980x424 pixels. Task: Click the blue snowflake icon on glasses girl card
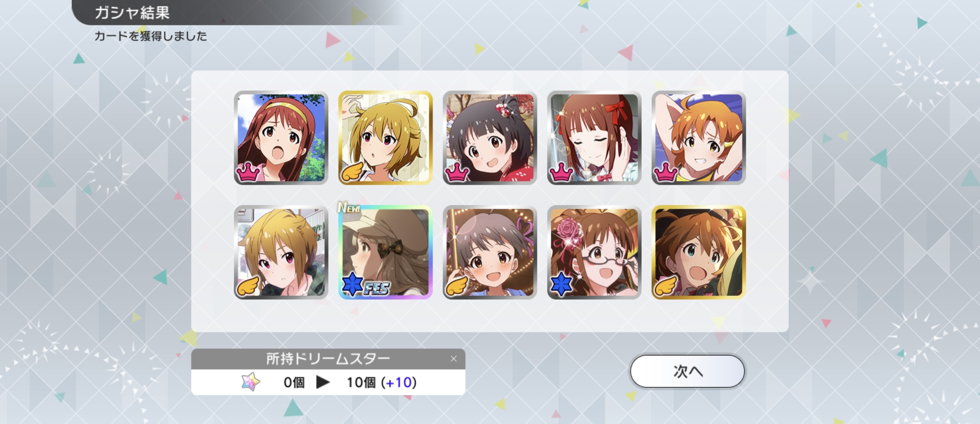[561, 285]
